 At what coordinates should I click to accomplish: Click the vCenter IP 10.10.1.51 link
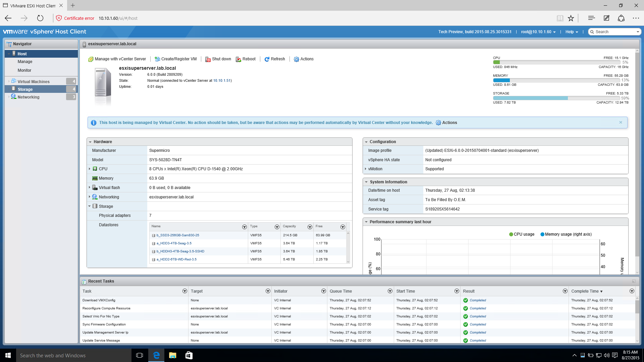(x=222, y=80)
